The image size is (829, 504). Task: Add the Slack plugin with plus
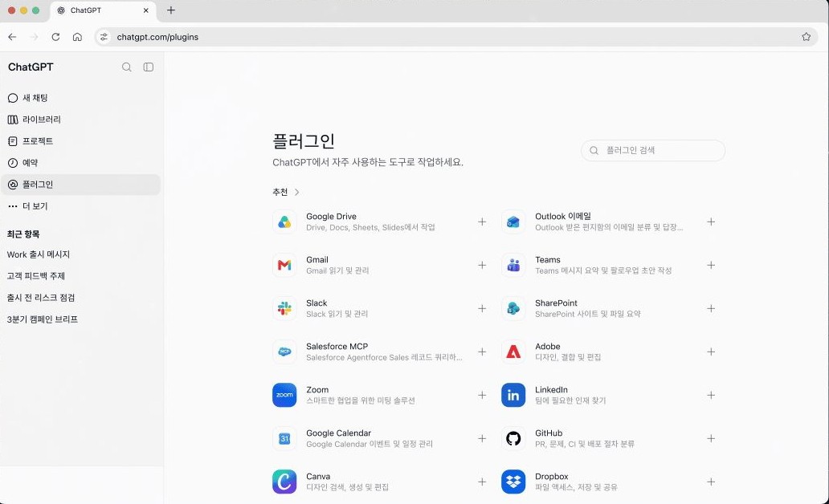pos(482,308)
